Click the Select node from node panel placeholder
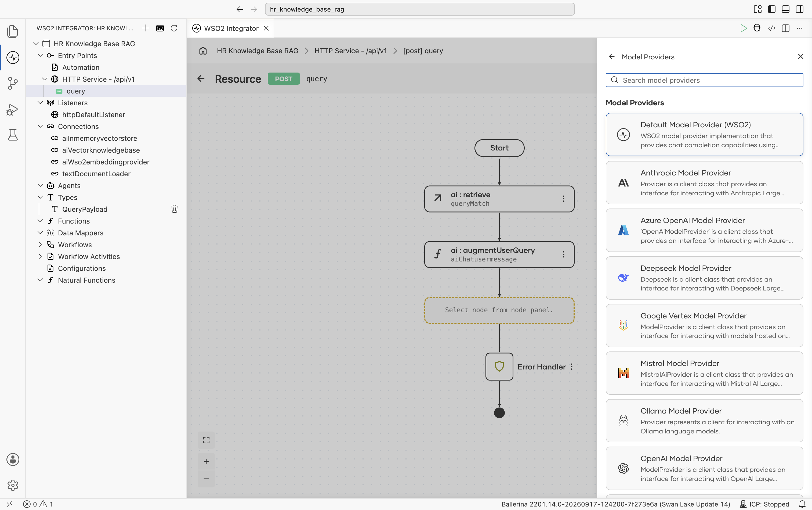 499,310
